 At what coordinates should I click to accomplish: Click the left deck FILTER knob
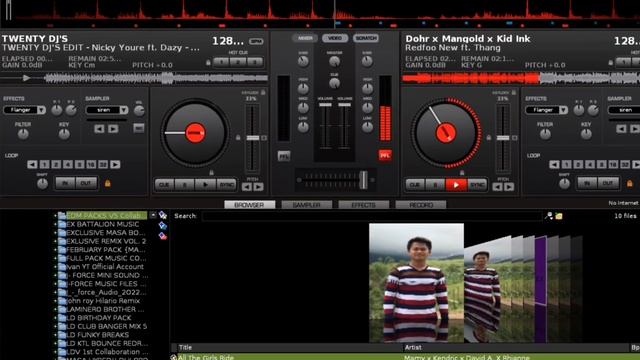(23, 134)
